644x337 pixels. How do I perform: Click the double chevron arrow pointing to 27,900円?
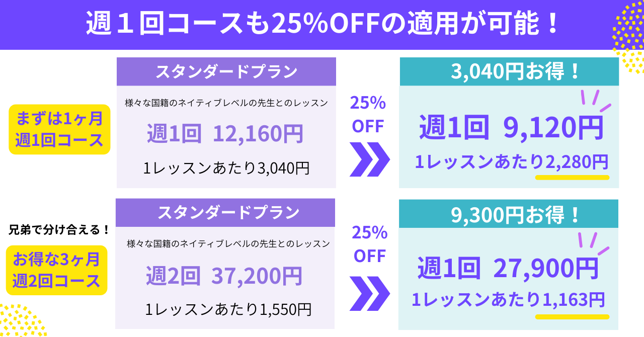pos(369,294)
